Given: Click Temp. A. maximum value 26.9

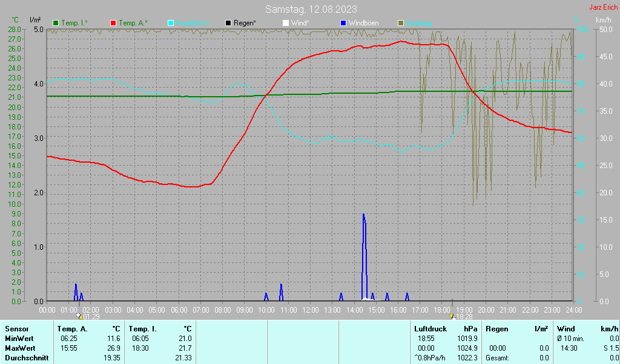Looking at the screenshot, I should click(113, 349).
